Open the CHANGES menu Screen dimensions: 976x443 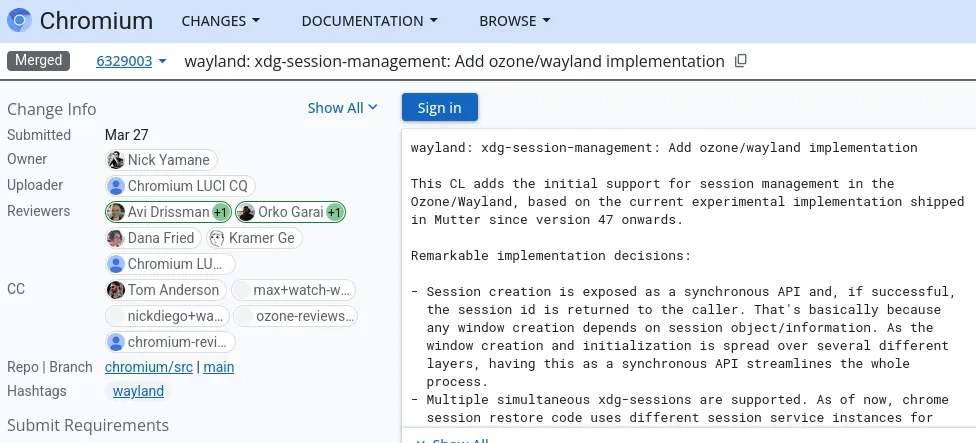point(219,20)
